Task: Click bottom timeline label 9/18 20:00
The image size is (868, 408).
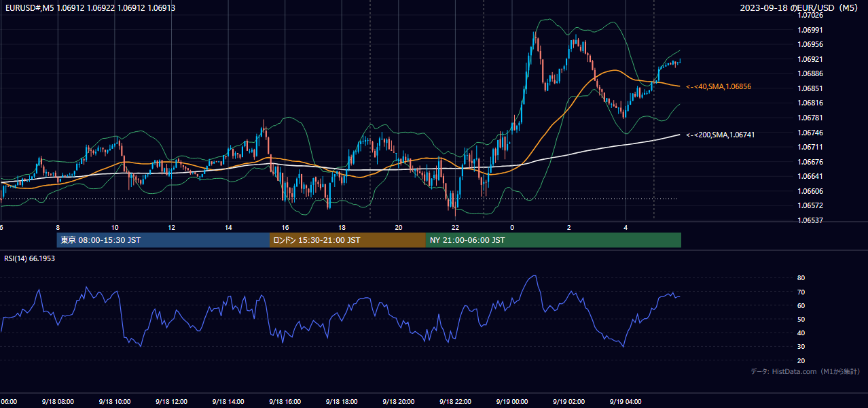Action: point(398,402)
